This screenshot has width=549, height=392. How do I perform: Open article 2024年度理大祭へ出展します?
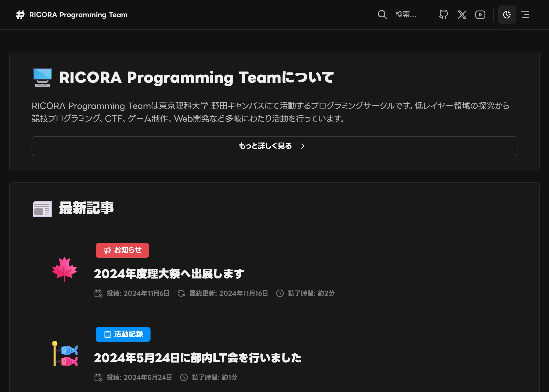coord(169,274)
